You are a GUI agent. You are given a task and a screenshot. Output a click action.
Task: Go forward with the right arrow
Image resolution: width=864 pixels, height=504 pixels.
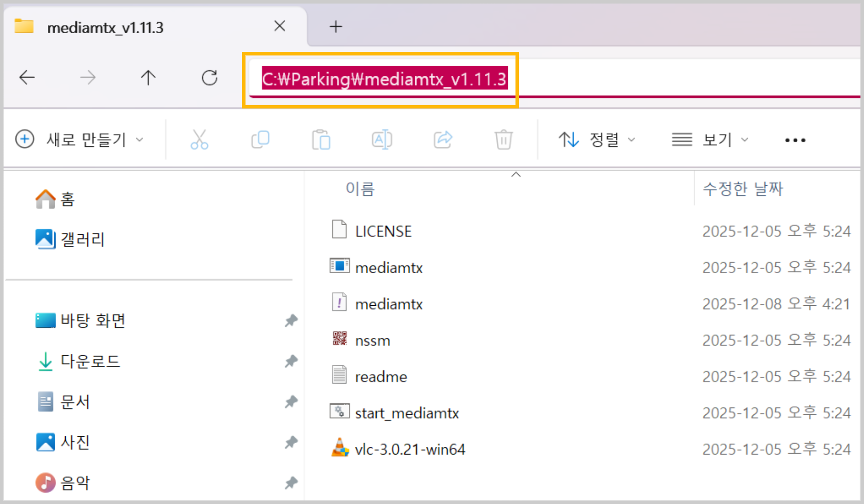point(87,77)
